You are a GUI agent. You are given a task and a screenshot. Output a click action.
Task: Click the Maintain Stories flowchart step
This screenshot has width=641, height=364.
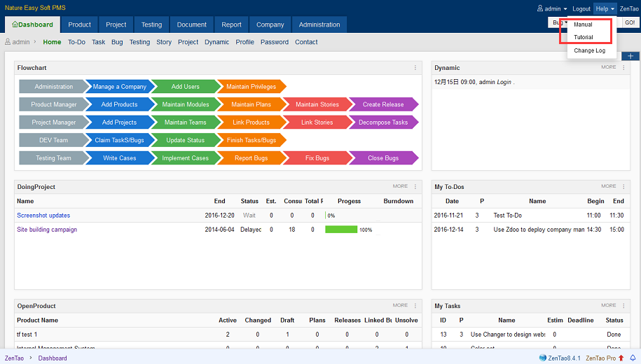point(317,104)
